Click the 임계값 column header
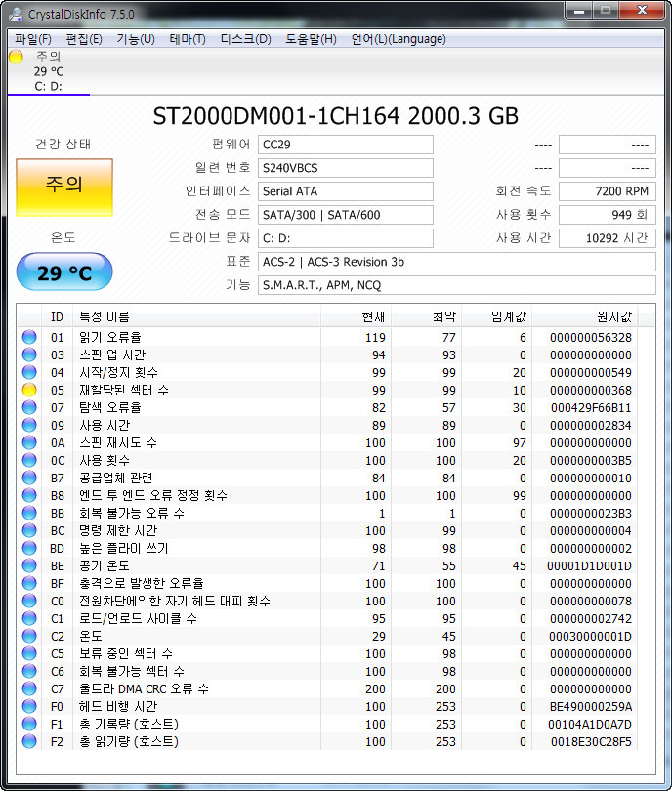 tap(497, 316)
